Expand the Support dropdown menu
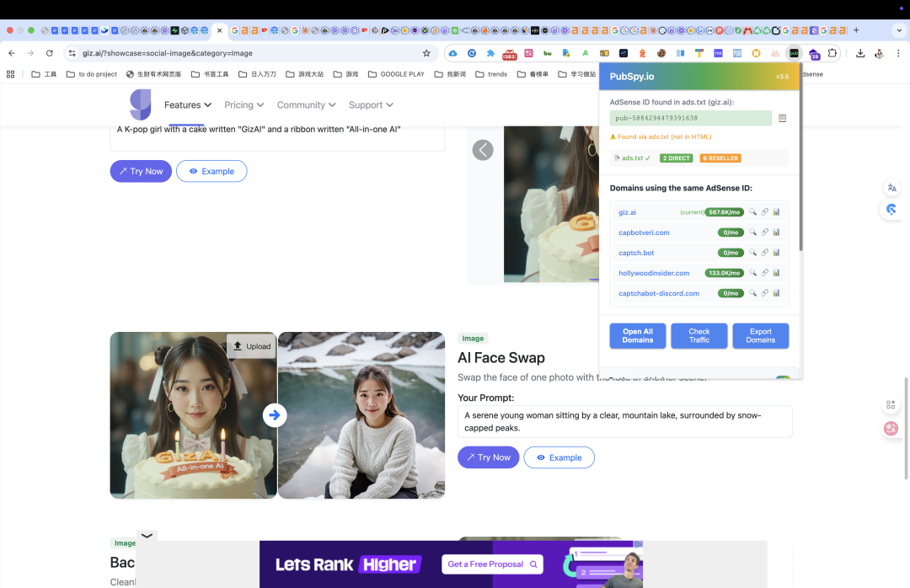This screenshot has height=588, width=910. pyautogui.click(x=371, y=105)
